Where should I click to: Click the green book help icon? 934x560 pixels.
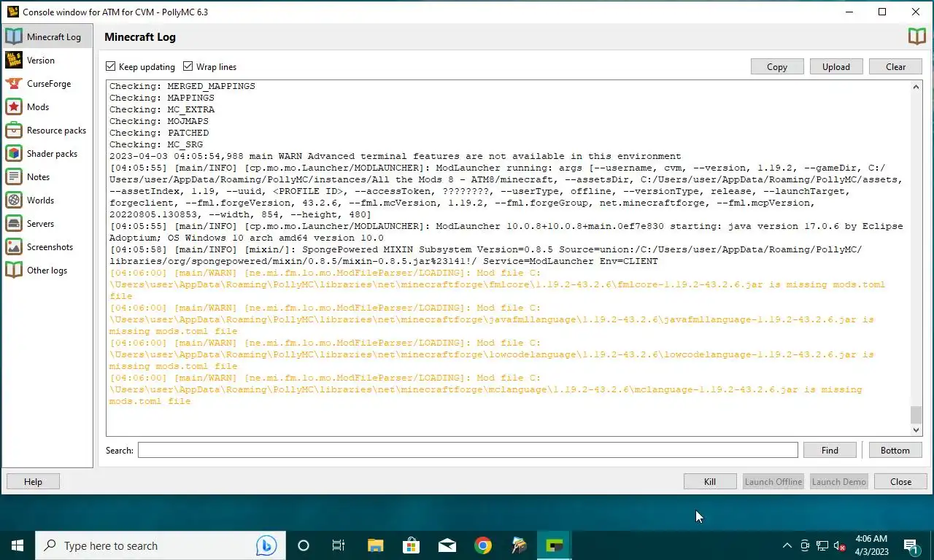coord(916,36)
